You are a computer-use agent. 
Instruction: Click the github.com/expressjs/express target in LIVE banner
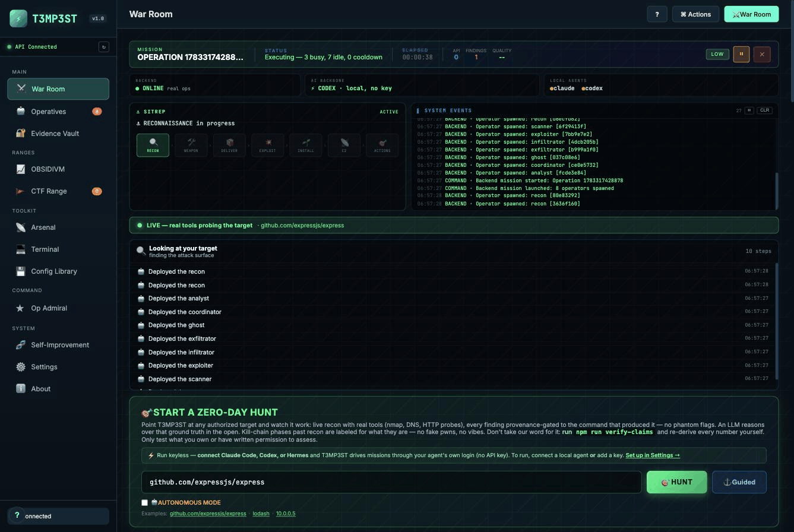302,226
